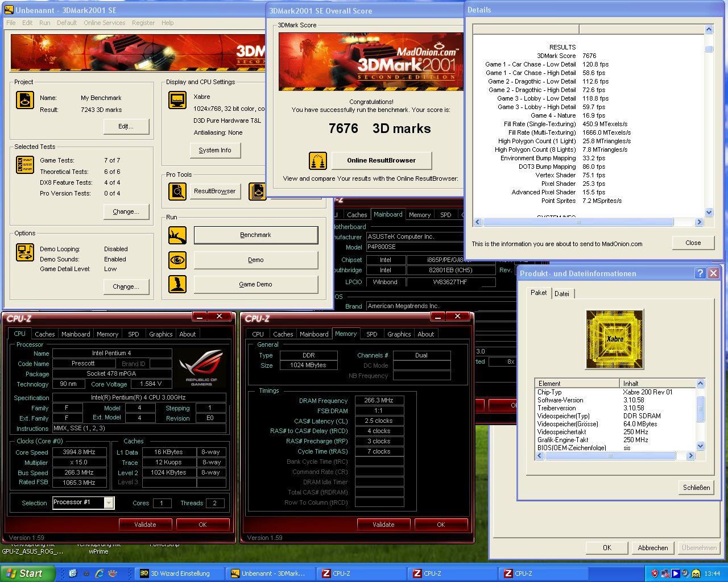Click Change... under Selected Tests
Viewport: 728px width, 582px height.
tap(126, 211)
